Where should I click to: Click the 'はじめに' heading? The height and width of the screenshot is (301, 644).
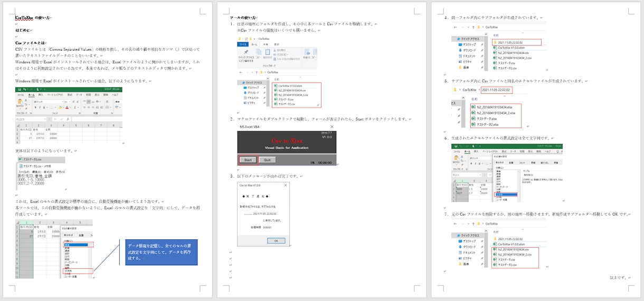[22, 31]
